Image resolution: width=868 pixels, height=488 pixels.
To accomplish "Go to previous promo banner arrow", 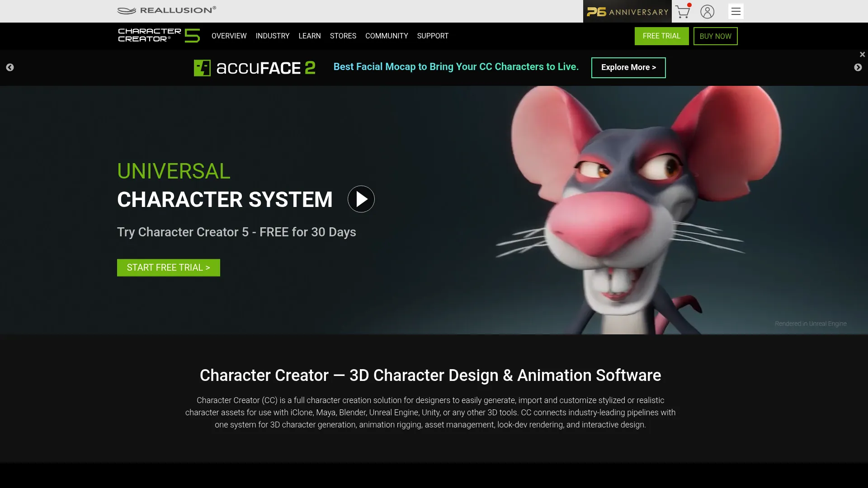I will [10, 67].
